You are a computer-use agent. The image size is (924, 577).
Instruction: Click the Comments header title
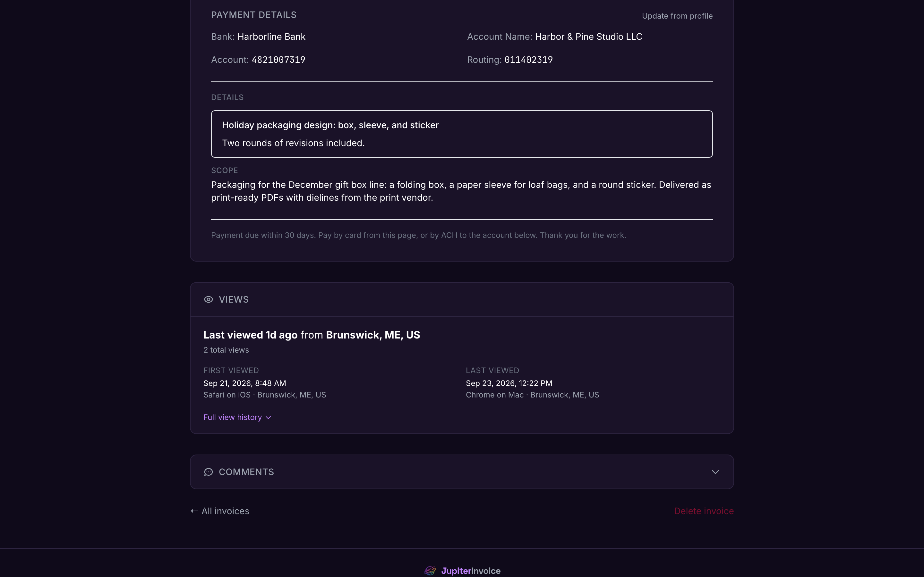[246, 472]
